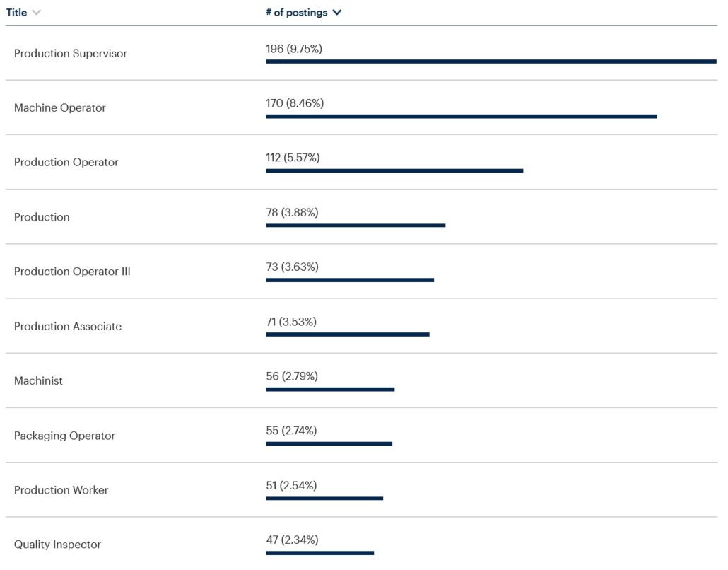The width and height of the screenshot is (728, 570).
Task: Select the Production Worker title
Action: [61, 491]
